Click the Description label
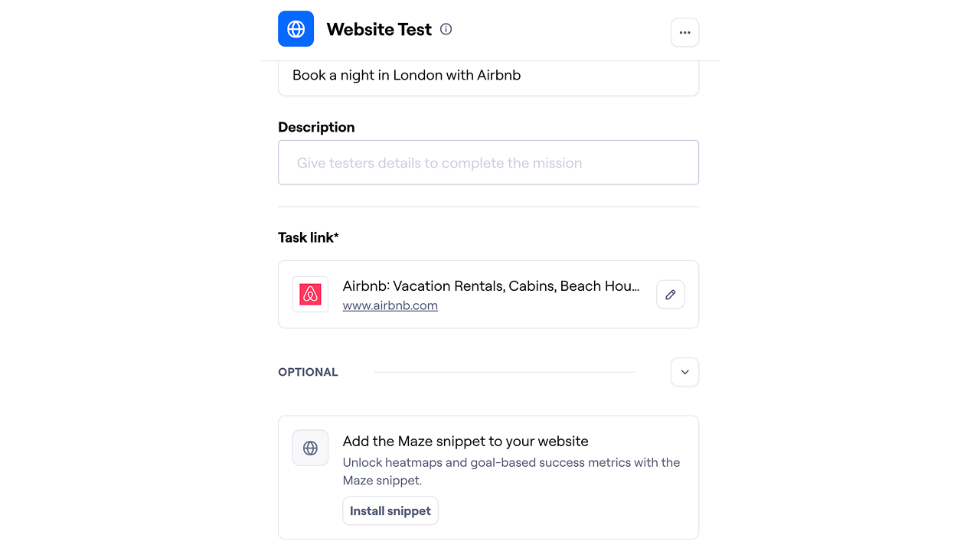 point(316,127)
